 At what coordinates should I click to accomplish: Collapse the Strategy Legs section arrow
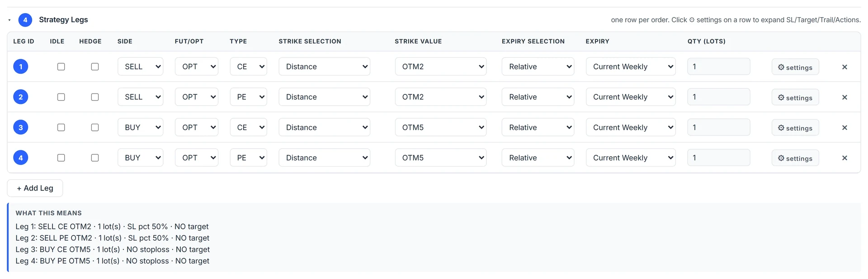click(x=9, y=20)
